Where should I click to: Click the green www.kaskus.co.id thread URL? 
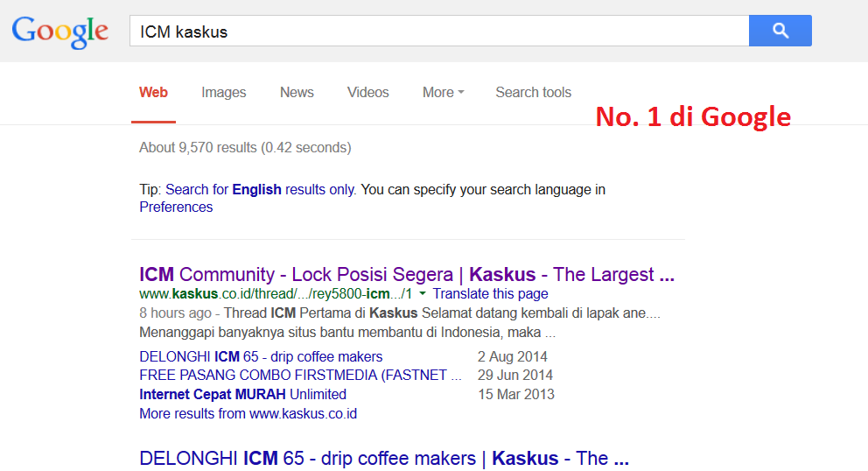pos(276,293)
